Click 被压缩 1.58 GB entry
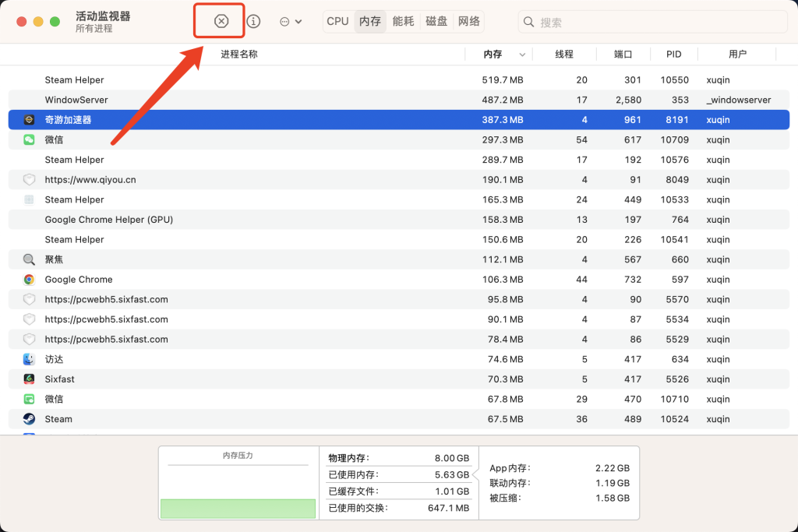798x532 pixels. click(x=560, y=498)
